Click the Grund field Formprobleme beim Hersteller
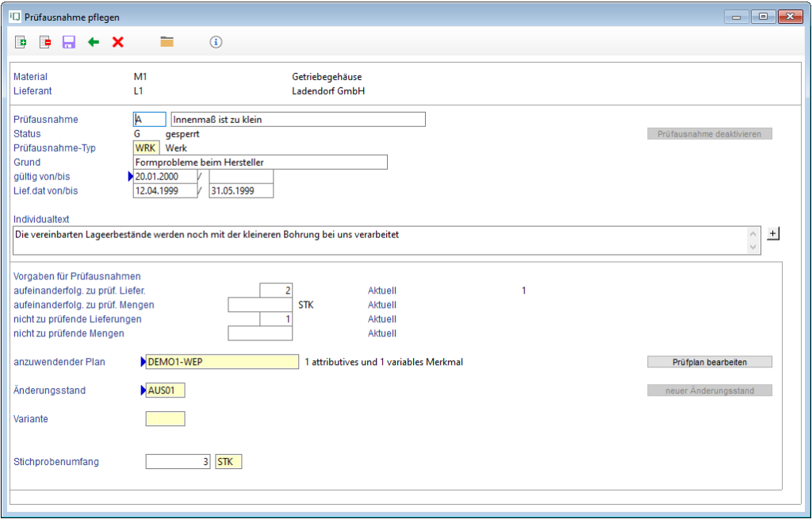 click(x=260, y=162)
